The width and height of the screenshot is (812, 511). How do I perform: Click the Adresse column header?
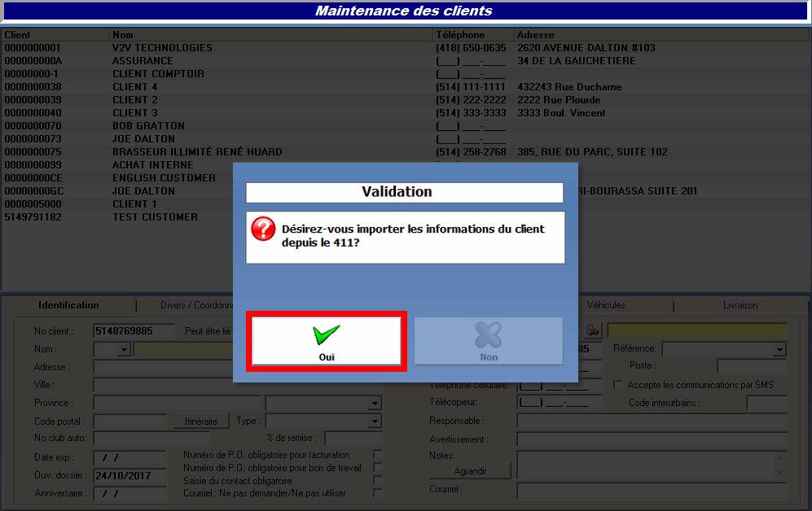(x=662, y=35)
